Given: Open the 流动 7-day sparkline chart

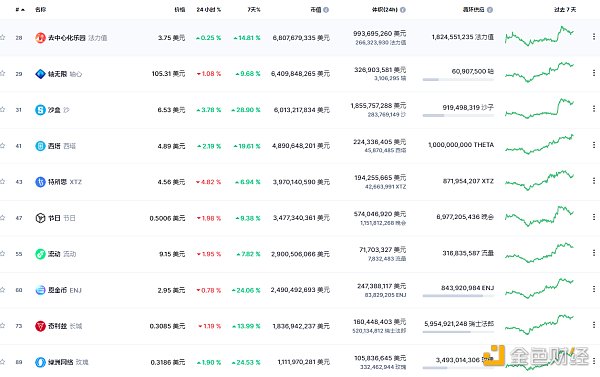Looking at the screenshot, I should click(540, 252).
